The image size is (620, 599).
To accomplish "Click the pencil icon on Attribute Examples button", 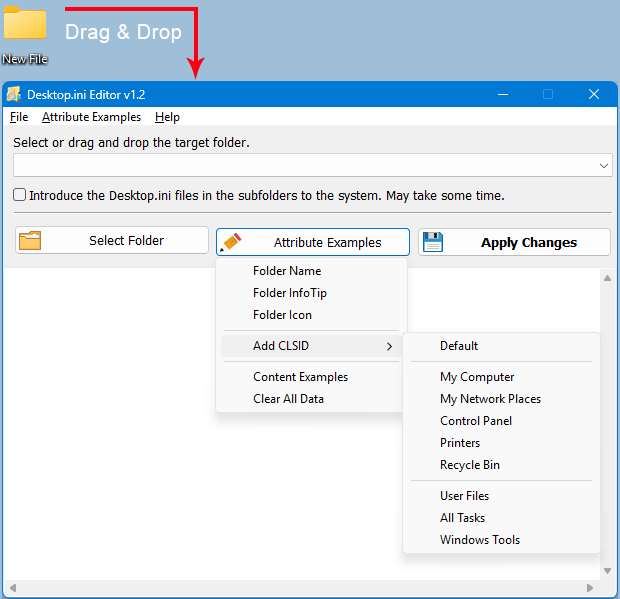I will pyautogui.click(x=231, y=242).
